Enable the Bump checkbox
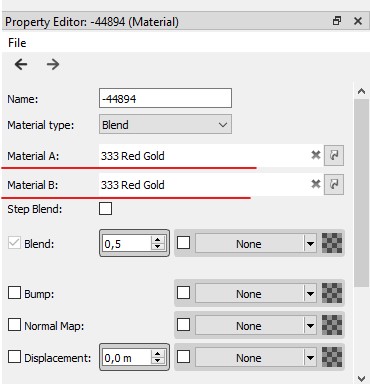The height and width of the screenshot is (384, 370). [x=14, y=293]
